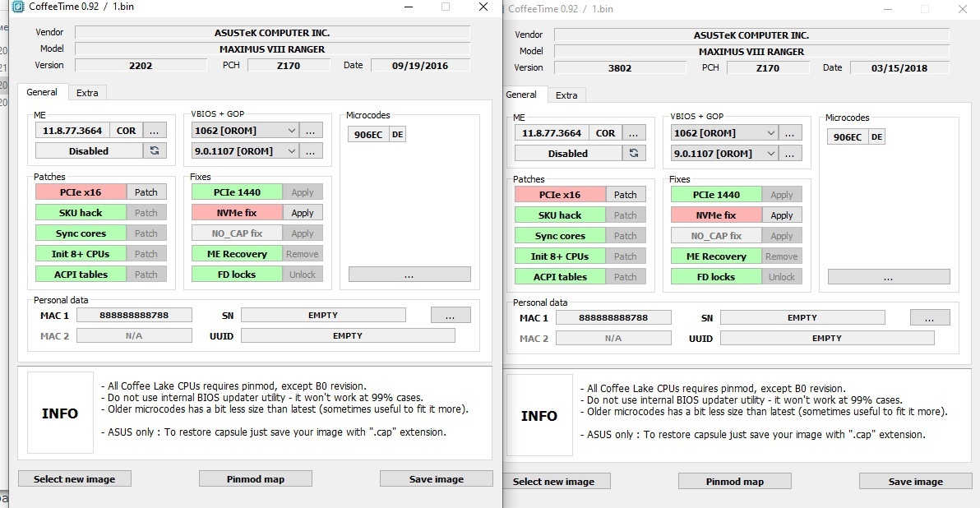Viewport: 980px width, 508px height.
Task: Click MAC 1 field in right window
Action: point(613,317)
